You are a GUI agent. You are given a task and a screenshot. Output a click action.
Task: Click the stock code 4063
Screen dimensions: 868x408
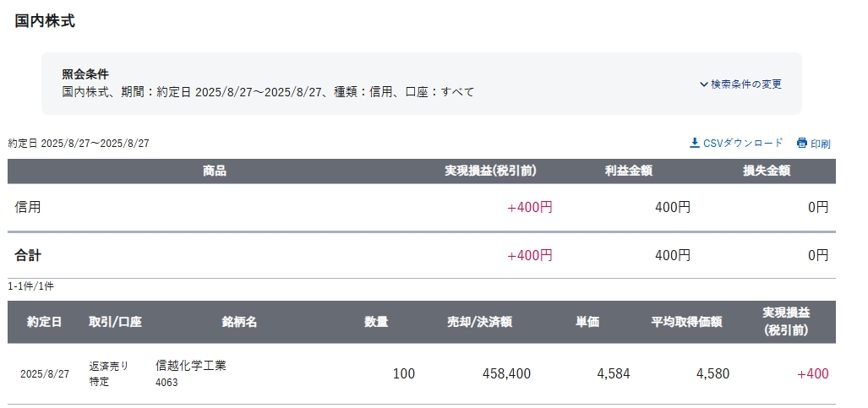click(167, 383)
